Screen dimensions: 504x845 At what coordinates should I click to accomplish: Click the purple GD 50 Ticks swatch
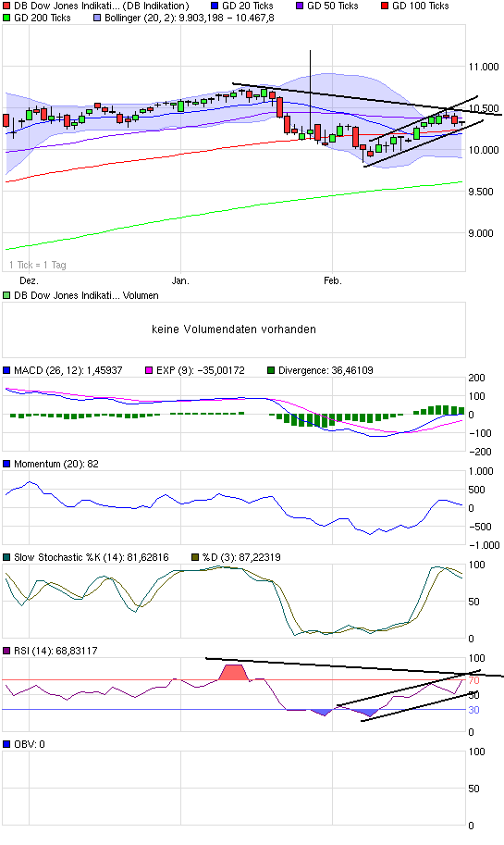click(300, 6)
